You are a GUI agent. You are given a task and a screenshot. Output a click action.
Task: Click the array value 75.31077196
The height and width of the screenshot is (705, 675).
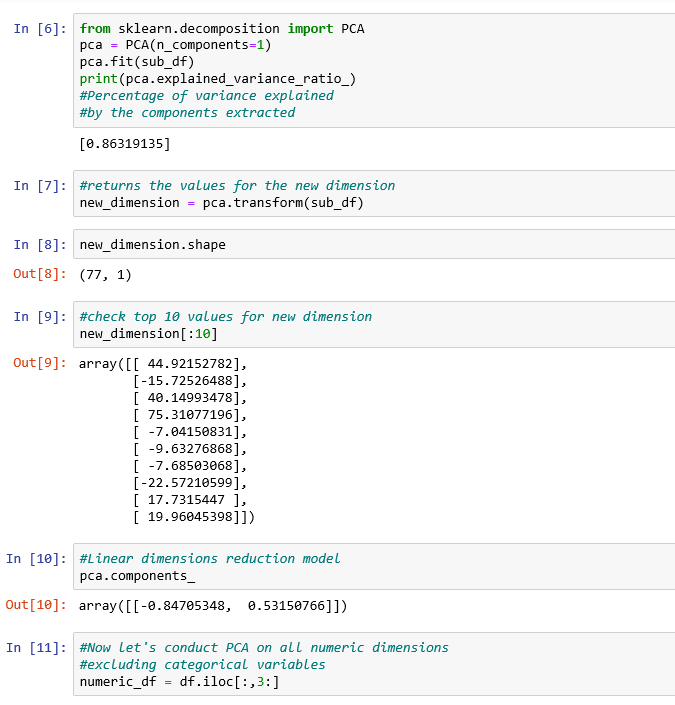click(x=190, y=415)
